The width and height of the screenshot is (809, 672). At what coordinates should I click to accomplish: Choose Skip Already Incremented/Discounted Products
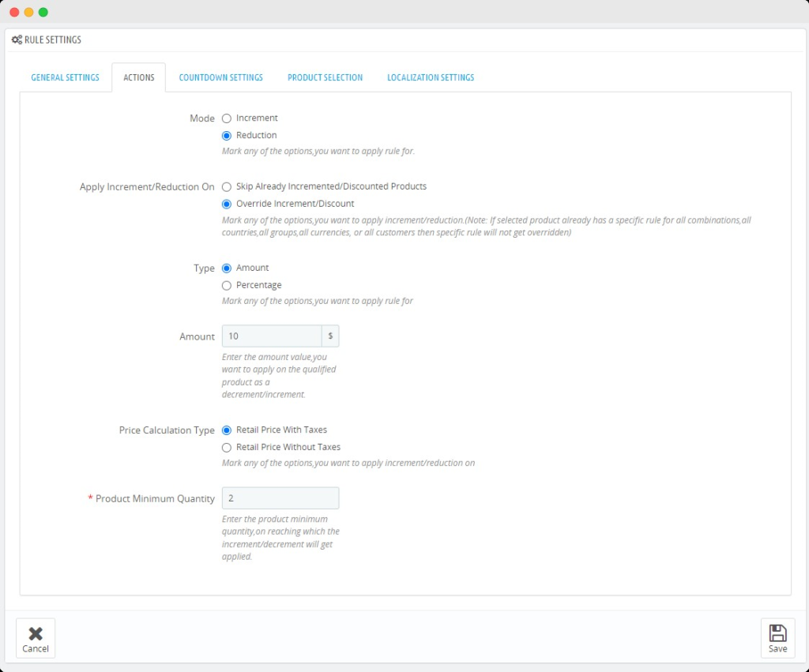coord(227,187)
